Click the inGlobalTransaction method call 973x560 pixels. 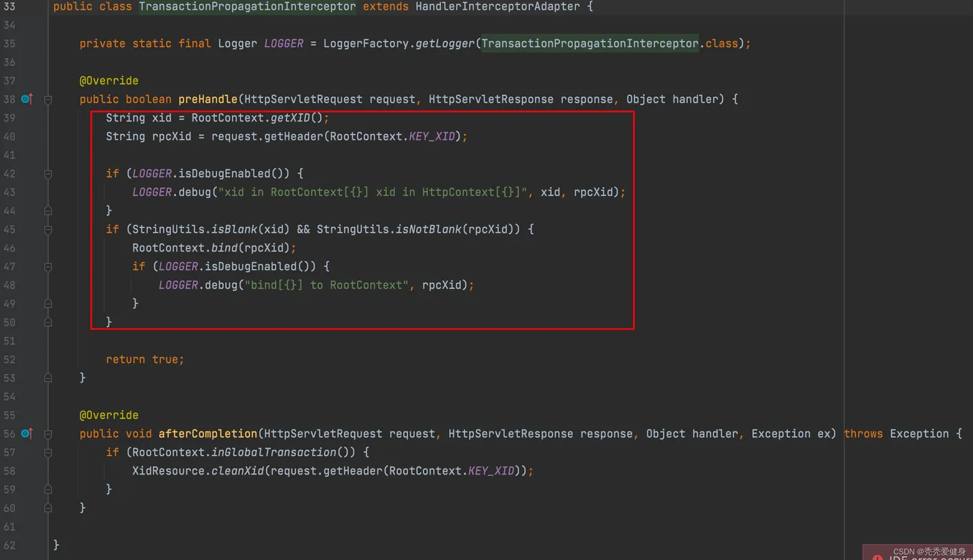click(x=274, y=452)
